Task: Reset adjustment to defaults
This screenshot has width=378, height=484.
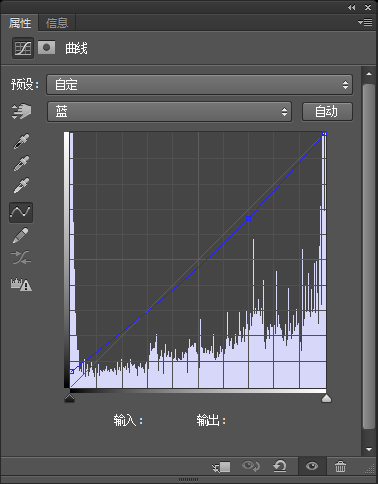Action: [x=280, y=466]
